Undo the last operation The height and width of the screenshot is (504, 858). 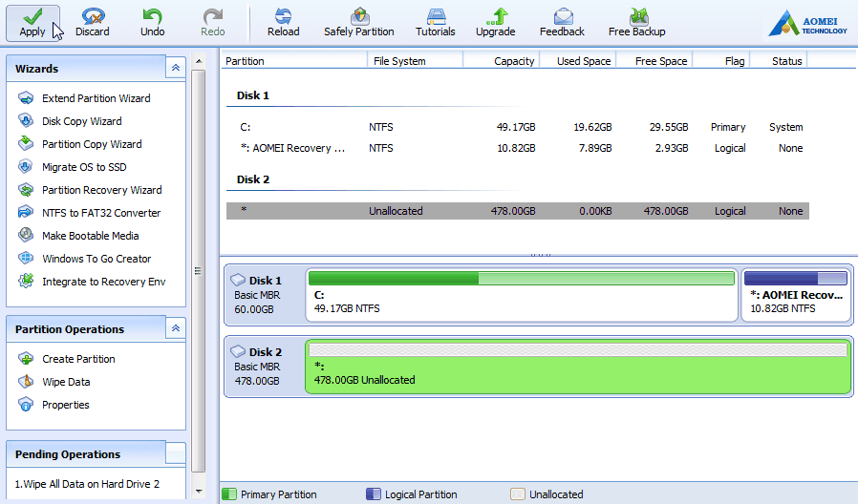click(152, 23)
